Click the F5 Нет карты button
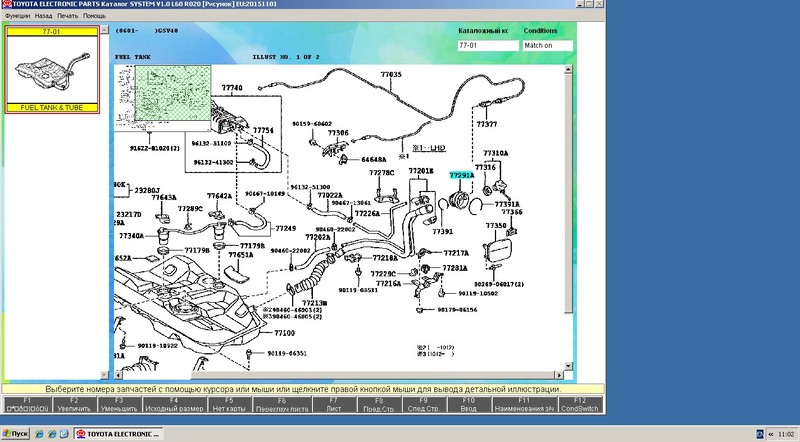Screen dimensions: 800x442 point(229,404)
